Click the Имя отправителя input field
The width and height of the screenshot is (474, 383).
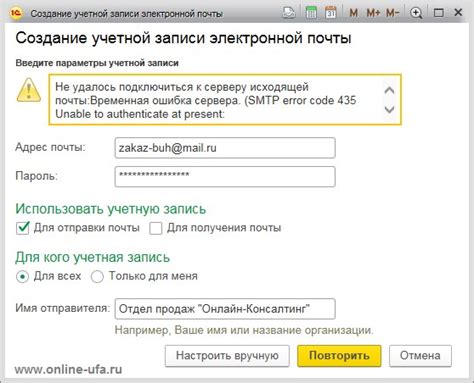pyautogui.click(x=225, y=309)
